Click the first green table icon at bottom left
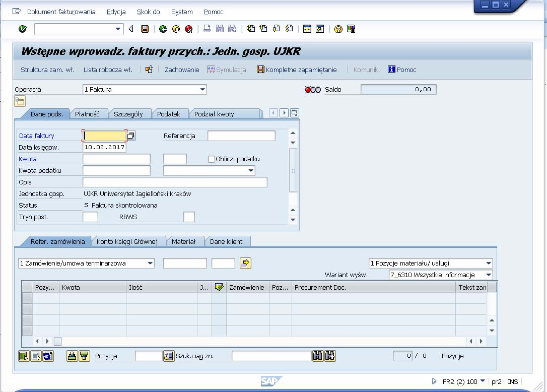This screenshot has height=392, width=547. click(24, 356)
